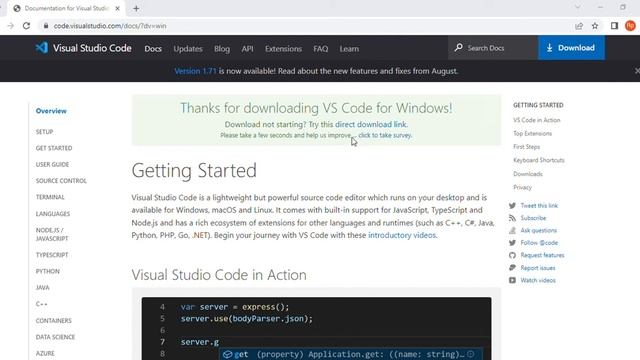Screen dimensions: 640x360
Task: Open Extensions in the top navigation
Action: coord(283,49)
